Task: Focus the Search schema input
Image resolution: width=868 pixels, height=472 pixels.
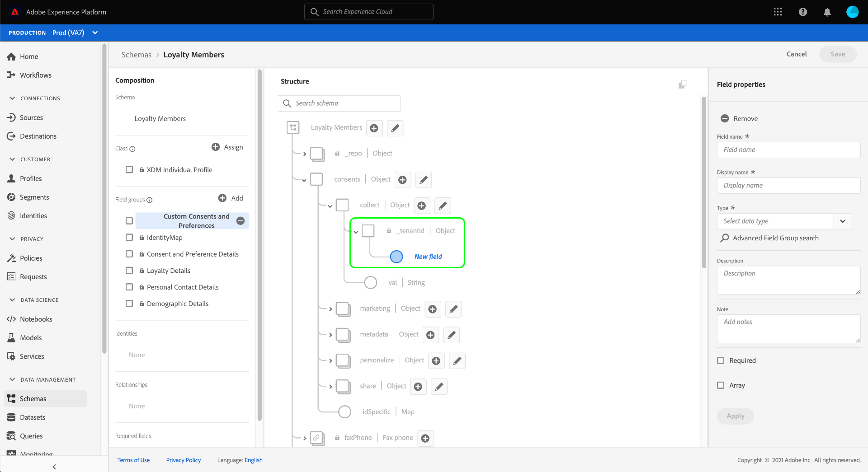Action: [339, 103]
